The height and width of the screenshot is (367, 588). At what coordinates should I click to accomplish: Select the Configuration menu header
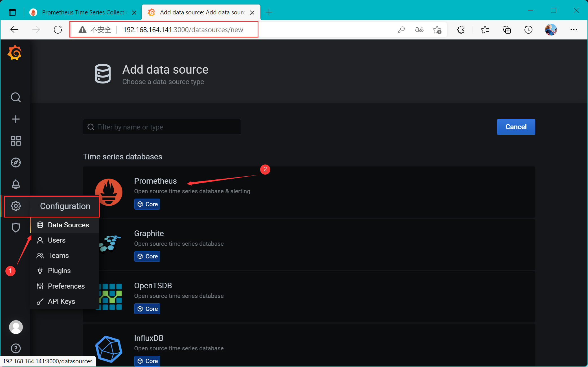(65, 206)
